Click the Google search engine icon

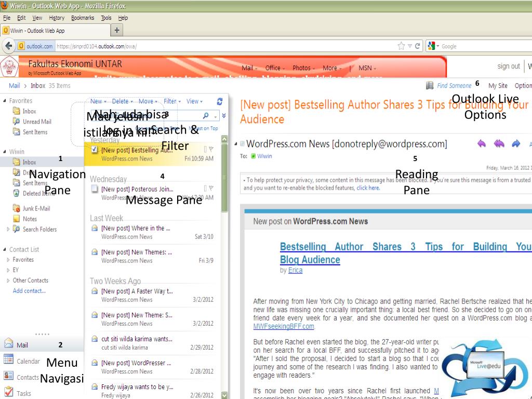[x=431, y=46]
